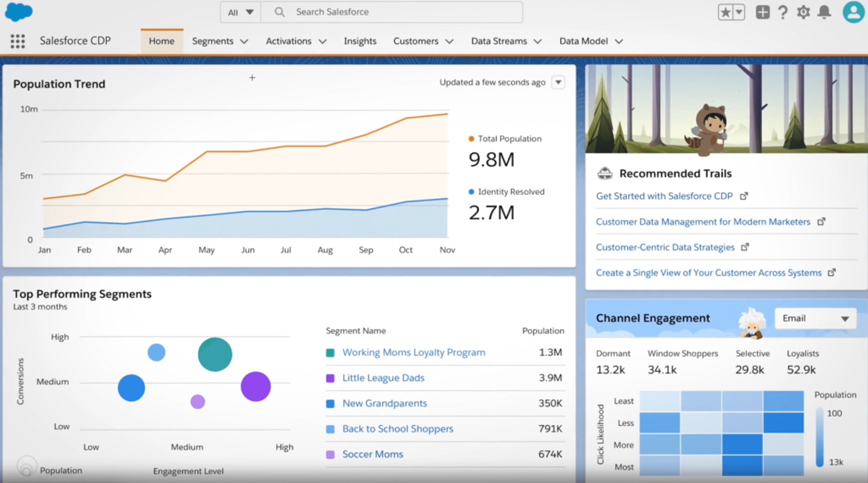Expand the Data Streams chevron
The height and width of the screenshot is (483, 868).
click(x=537, y=42)
